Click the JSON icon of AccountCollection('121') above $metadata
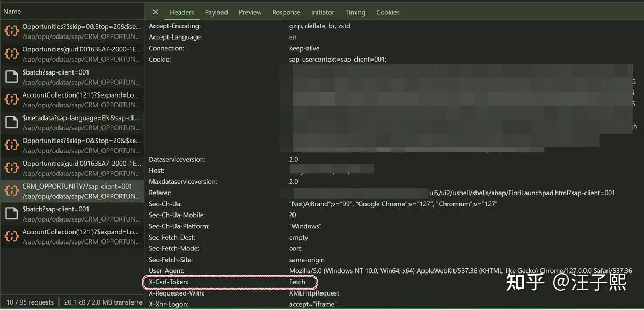Screen dimensions: 644x310 pos(11,100)
